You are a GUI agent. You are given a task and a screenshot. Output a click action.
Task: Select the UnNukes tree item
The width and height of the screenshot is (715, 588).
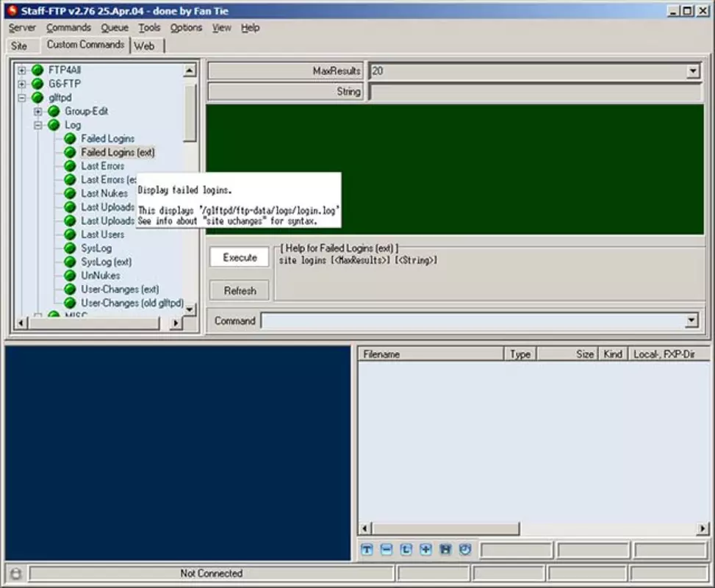click(x=101, y=275)
